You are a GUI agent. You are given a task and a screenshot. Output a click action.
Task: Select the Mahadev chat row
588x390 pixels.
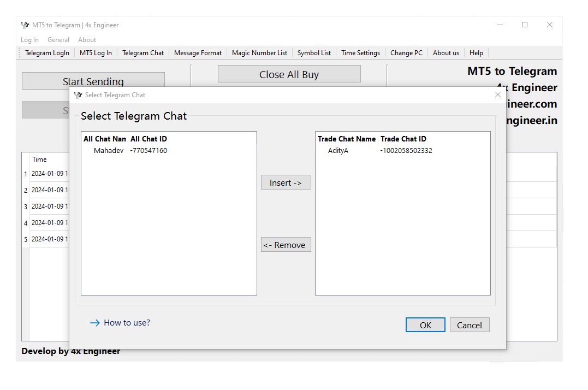tap(169, 151)
